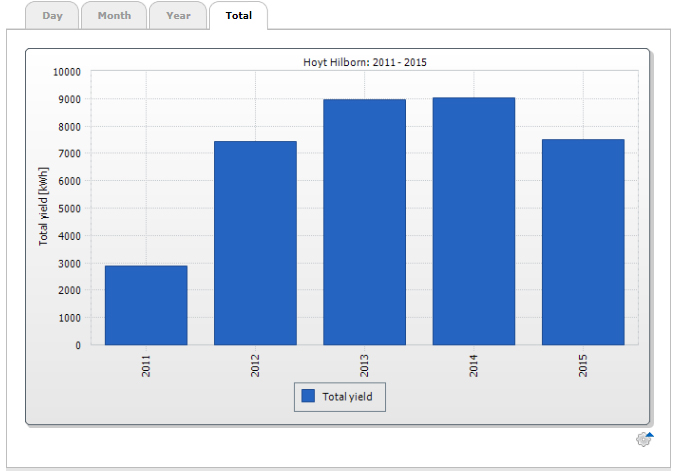Click the Total tab

(x=238, y=16)
